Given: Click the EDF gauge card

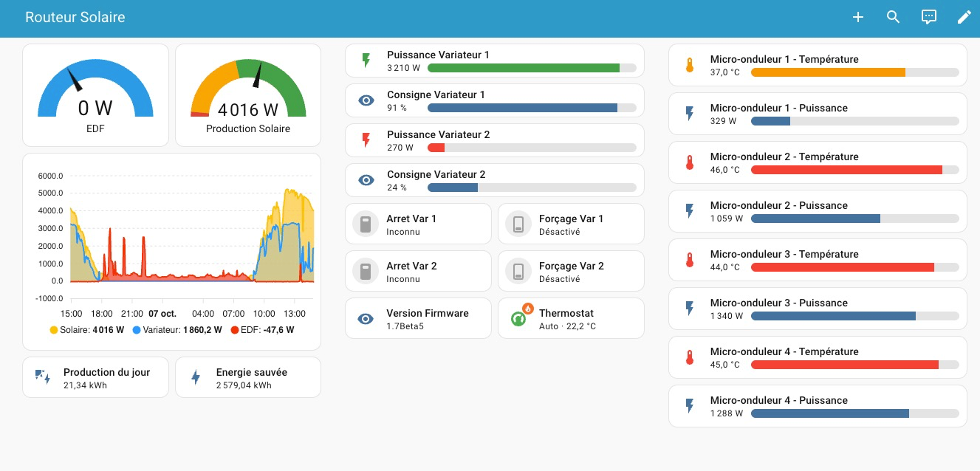Looking at the screenshot, I should point(95,95).
